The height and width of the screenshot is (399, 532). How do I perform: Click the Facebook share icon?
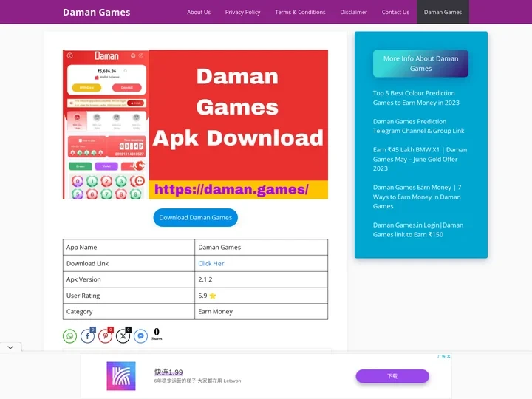point(87,336)
